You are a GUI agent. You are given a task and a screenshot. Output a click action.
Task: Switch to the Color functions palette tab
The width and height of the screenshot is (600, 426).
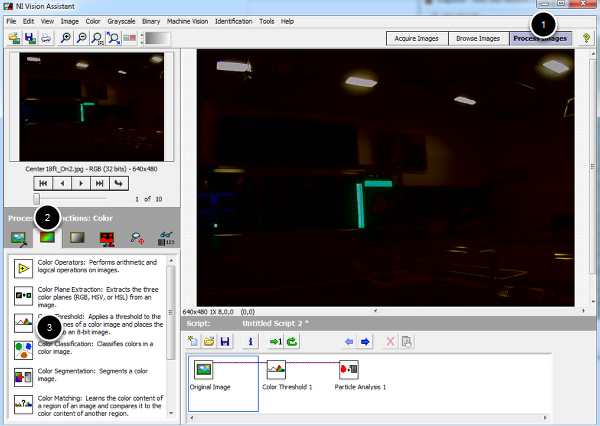point(46,238)
